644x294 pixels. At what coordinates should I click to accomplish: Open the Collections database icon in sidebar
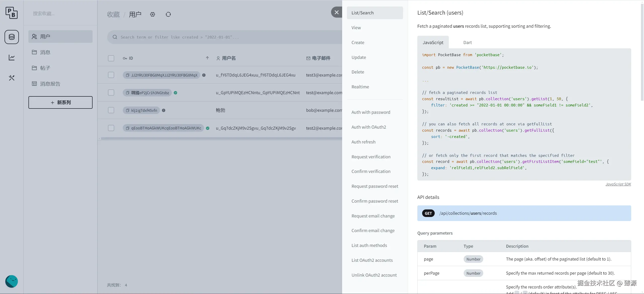(12, 37)
